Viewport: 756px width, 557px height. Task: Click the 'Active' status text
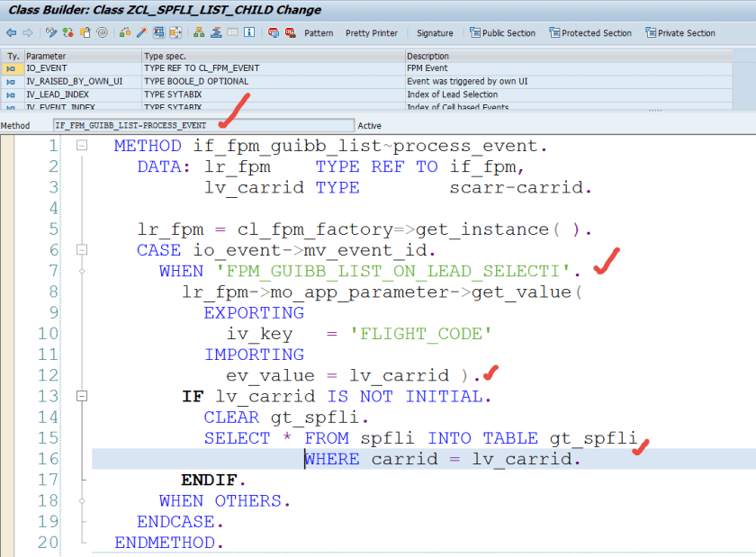[369, 126]
